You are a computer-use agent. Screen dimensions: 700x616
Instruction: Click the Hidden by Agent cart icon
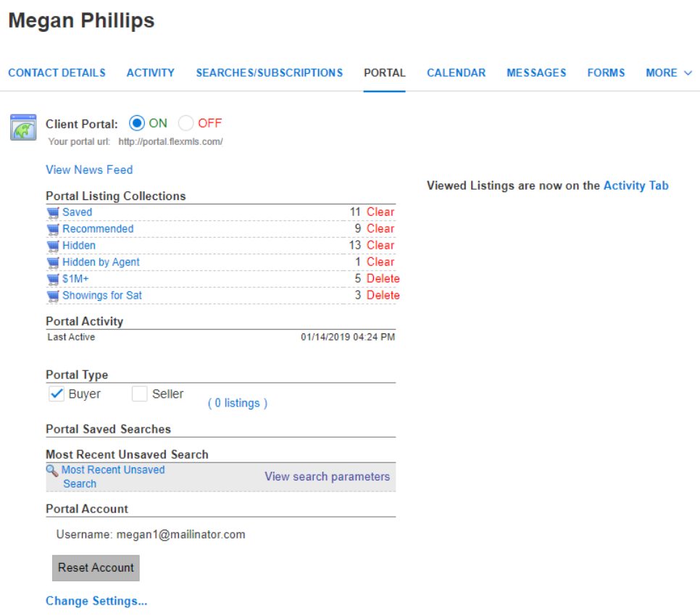coord(54,262)
